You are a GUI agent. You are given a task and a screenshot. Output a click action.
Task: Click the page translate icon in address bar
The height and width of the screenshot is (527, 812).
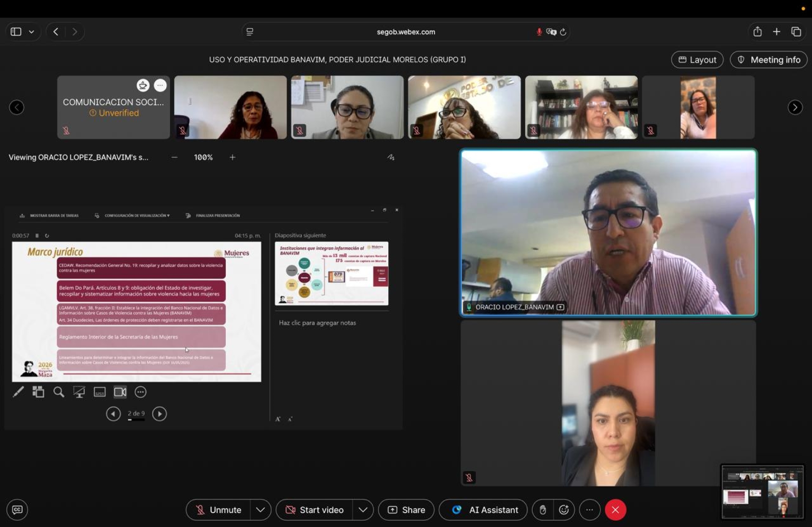tap(551, 32)
